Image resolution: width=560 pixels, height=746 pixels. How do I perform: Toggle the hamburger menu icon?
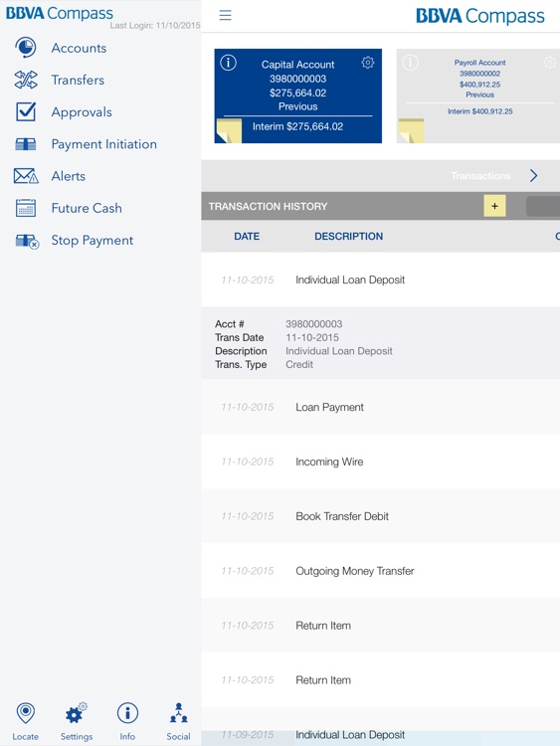tap(225, 15)
